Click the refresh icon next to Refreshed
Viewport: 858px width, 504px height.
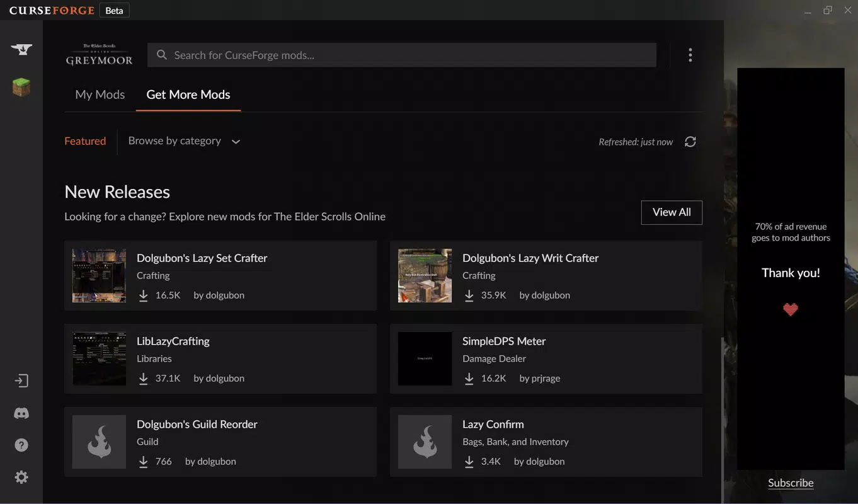(x=690, y=142)
